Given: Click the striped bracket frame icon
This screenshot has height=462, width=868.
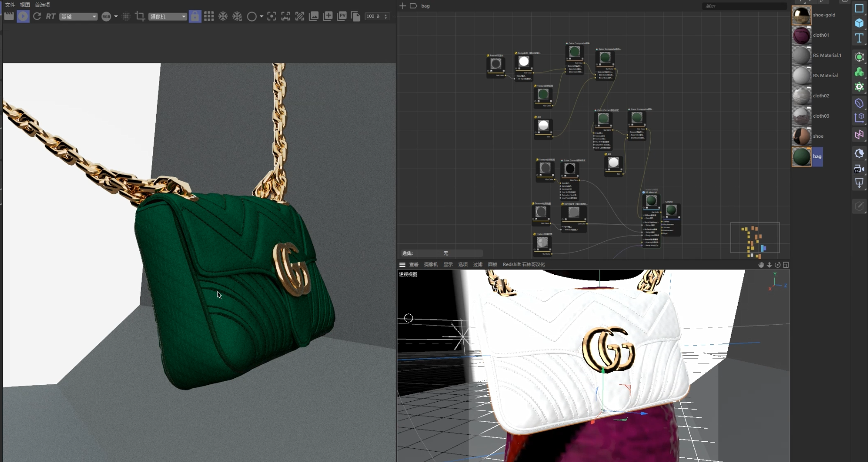Looking at the screenshot, I should pyautogui.click(x=300, y=16).
